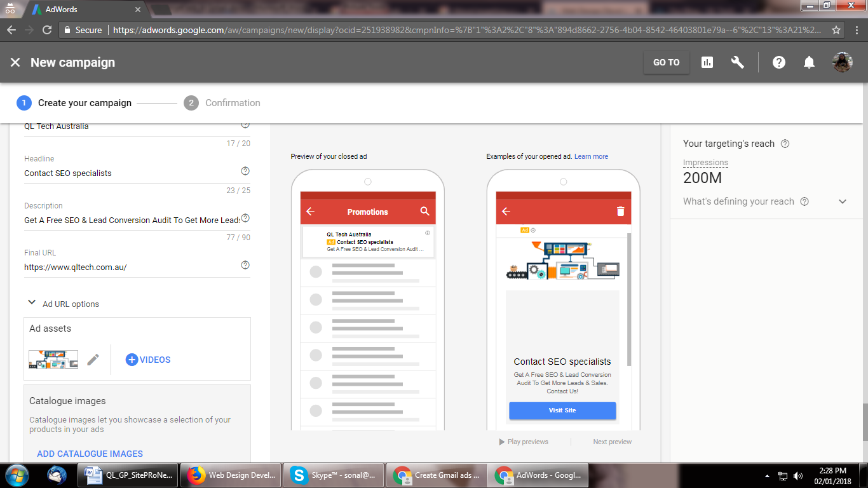Click ADD CATALOGUE IMAGES link
The height and width of the screenshot is (488, 868).
pos(90,454)
